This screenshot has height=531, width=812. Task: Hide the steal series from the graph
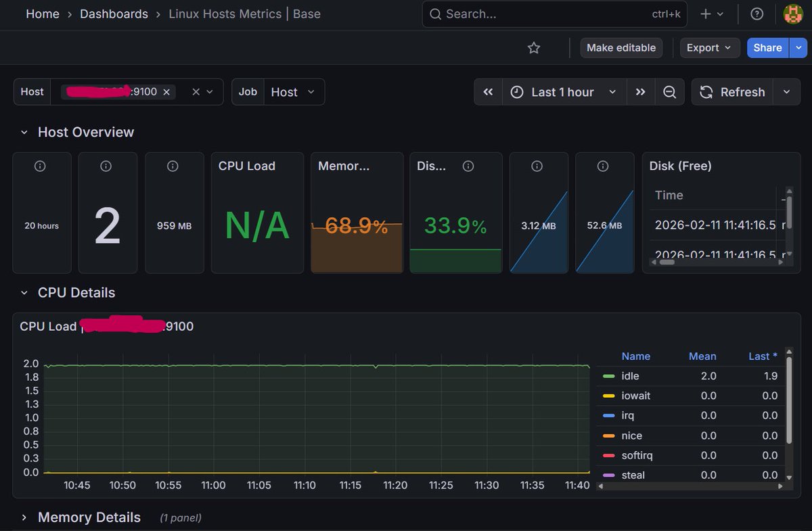[633, 475]
